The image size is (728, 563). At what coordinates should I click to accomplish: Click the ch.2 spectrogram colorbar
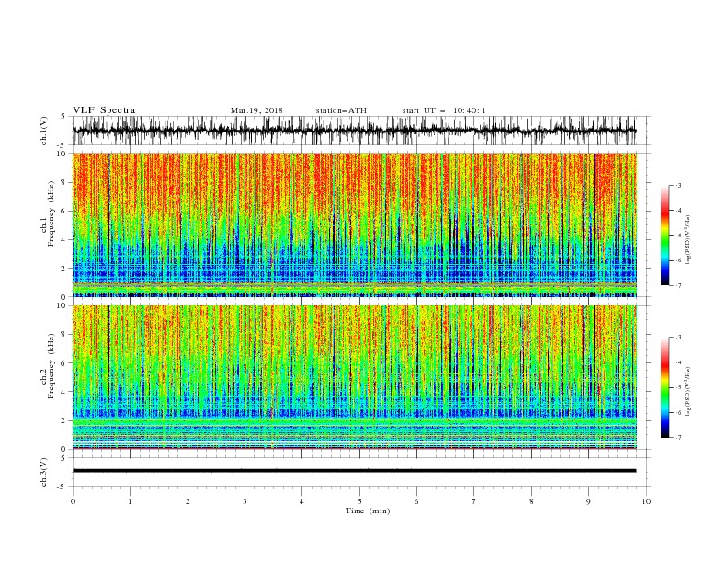pyautogui.click(x=665, y=387)
